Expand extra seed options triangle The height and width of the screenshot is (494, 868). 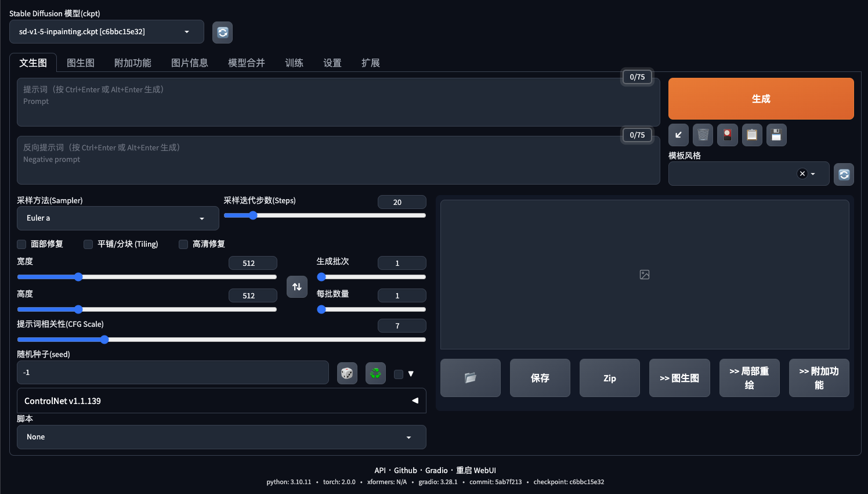point(411,374)
